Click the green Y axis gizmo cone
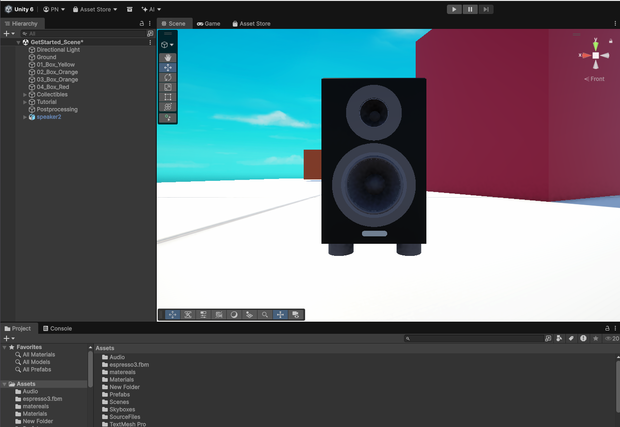This screenshot has height=427, width=620. click(x=595, y=45)
